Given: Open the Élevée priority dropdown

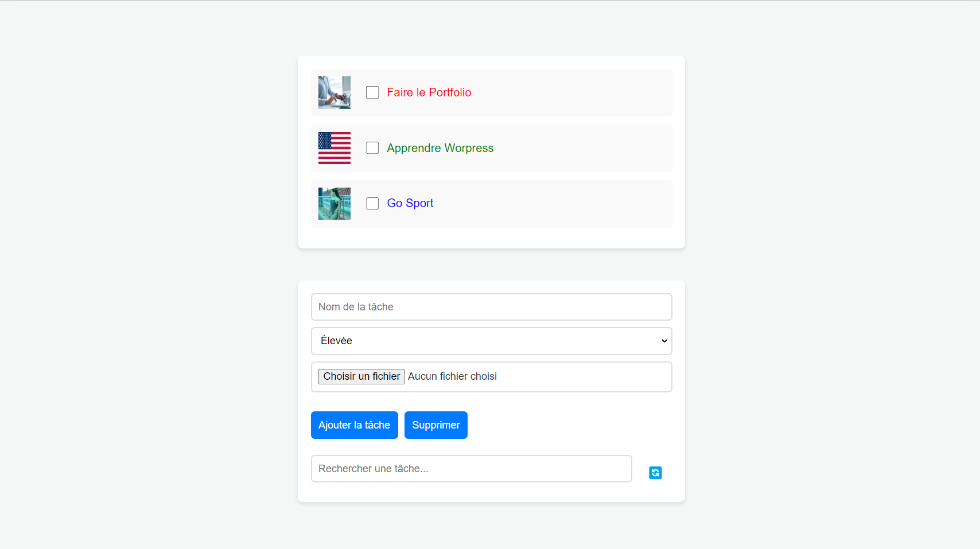Looking at the screenshot, I should pos(491,341).
